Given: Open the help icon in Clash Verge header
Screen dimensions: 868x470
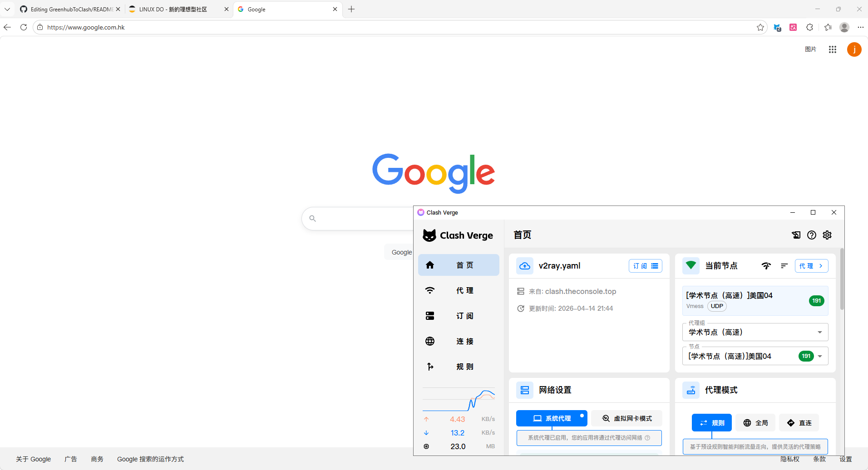Looking at the screenshot, I should (x=812, y=235).
